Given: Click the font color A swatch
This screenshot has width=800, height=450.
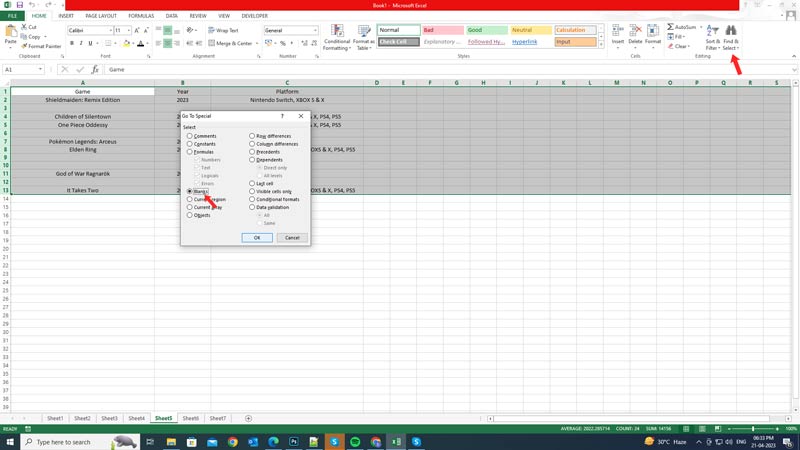Looking at the screenshot, I should click(140, 44).
